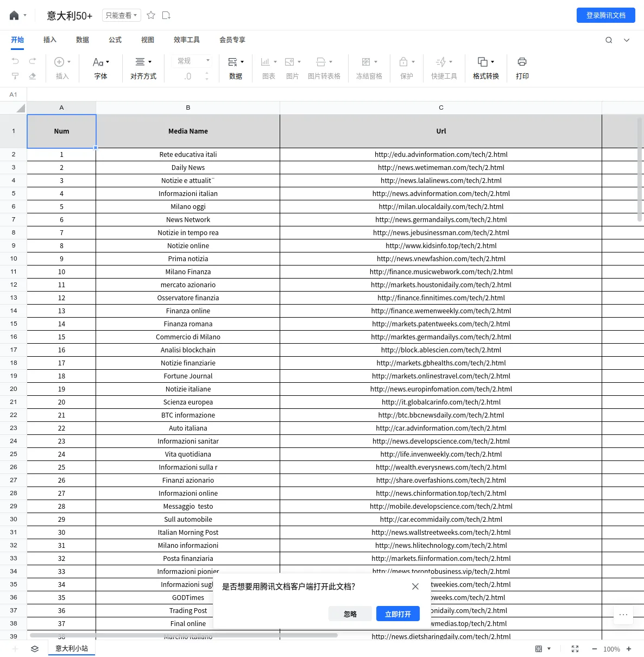Open the 公式 menu tab

coord(115,40)
